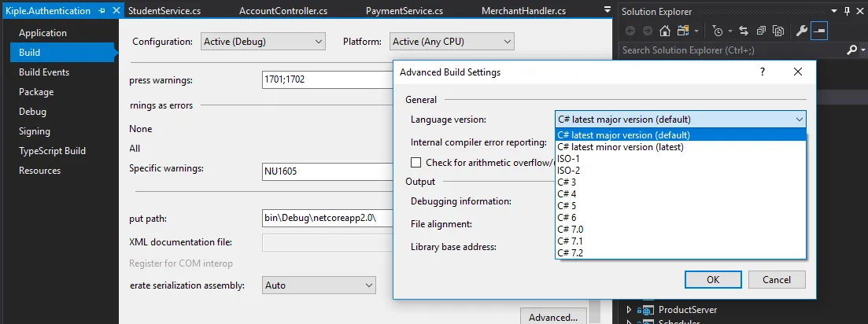This screenshot has width=868, height=324.
Task: Click the Show All Files icon
Action: (778, 31)
